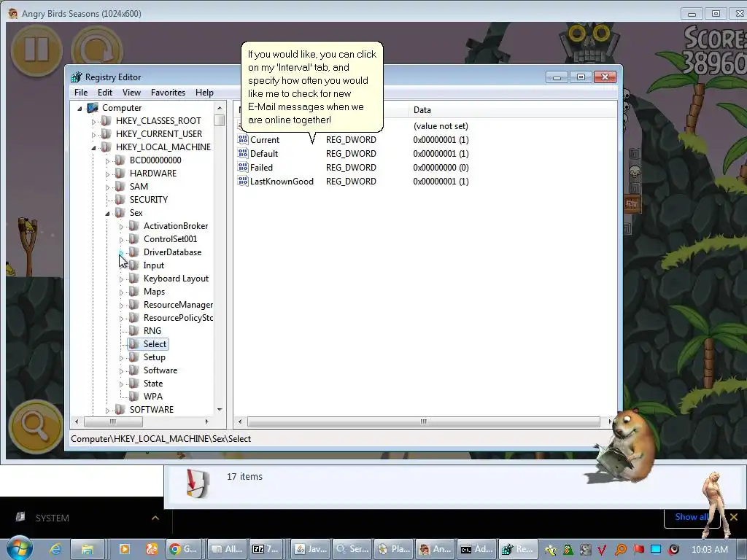The height and width of the screenshot is (560, 747).
Task: Expand the HKEY_CLASSES_ROOT key
Action: (x=94, y=122)
